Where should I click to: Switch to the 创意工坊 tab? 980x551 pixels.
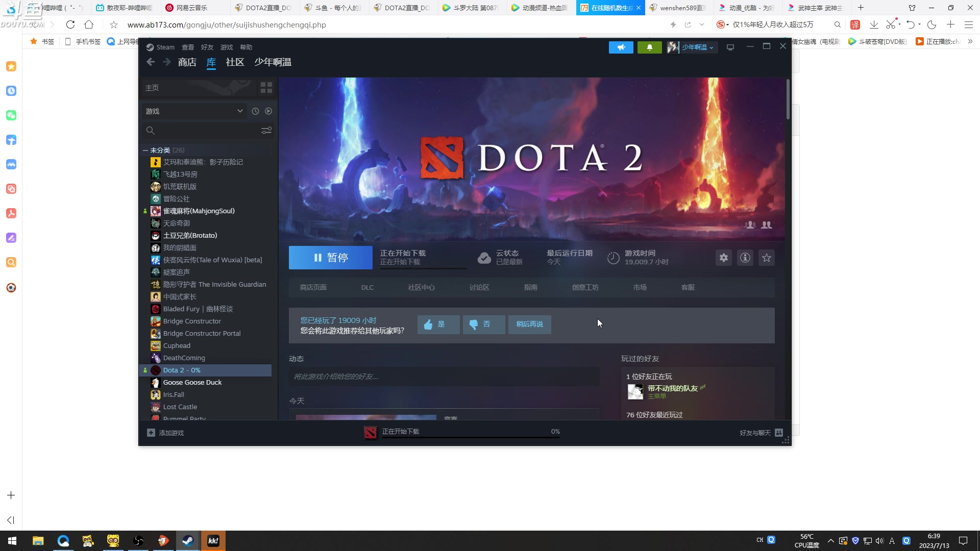click(x=585, y=288)
